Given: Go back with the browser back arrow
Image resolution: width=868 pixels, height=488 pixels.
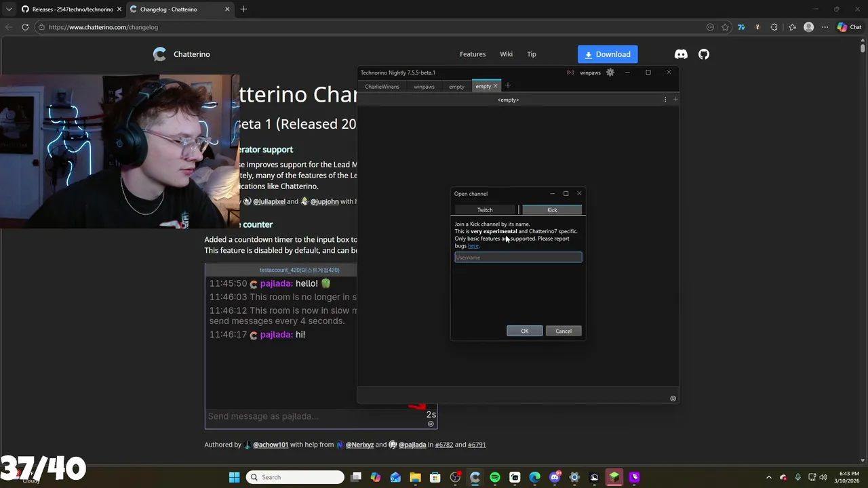Looking at the screenshot, I should [x=9, y=27].
